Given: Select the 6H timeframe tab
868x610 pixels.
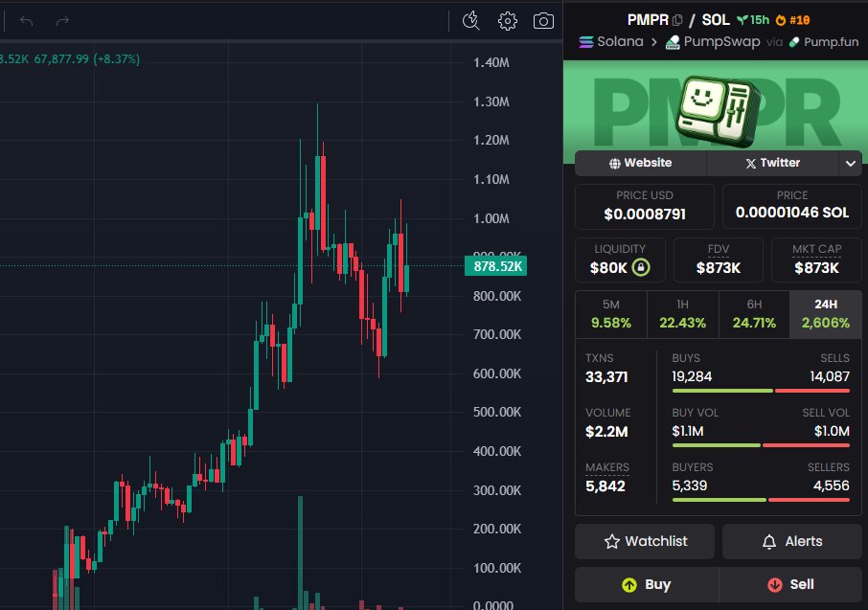Looking at the screenshot, I should pyautogui.click(x=754, y=314).
